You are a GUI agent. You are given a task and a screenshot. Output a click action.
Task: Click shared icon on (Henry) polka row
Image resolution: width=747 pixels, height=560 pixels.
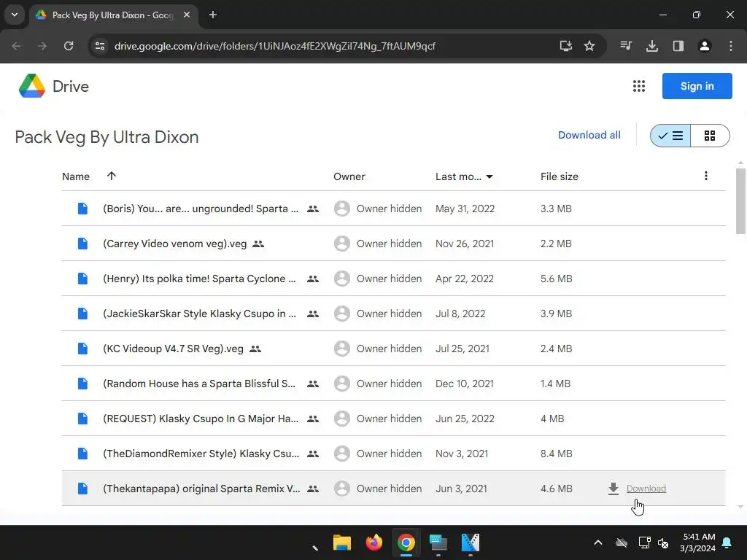313,279
